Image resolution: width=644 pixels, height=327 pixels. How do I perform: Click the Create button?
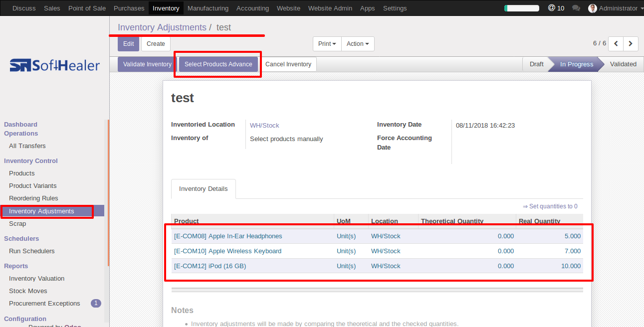(156, 44)
